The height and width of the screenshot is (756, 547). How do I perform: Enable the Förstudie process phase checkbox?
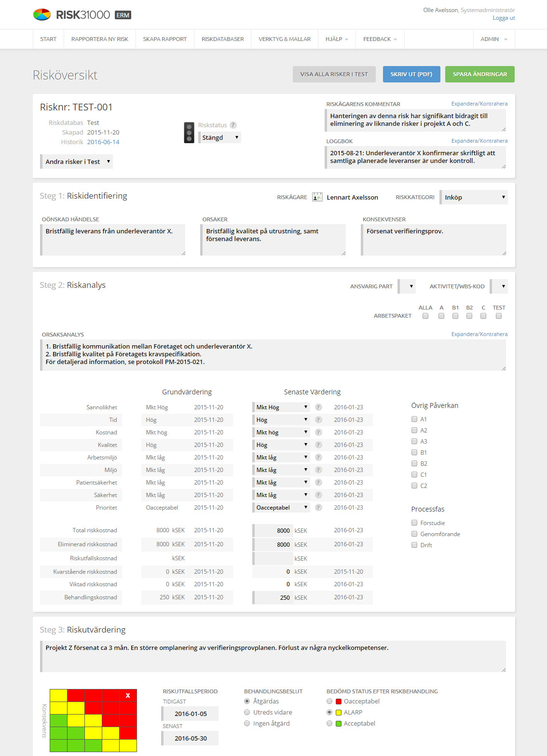pos(414,523)
